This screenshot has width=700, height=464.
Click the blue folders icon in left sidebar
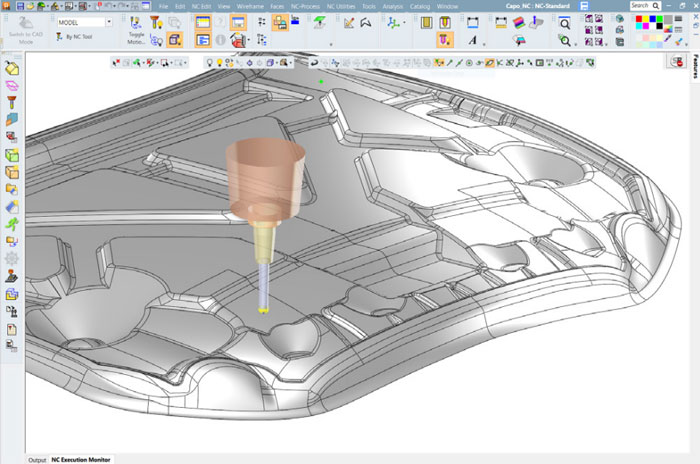(x=12, y=293)
